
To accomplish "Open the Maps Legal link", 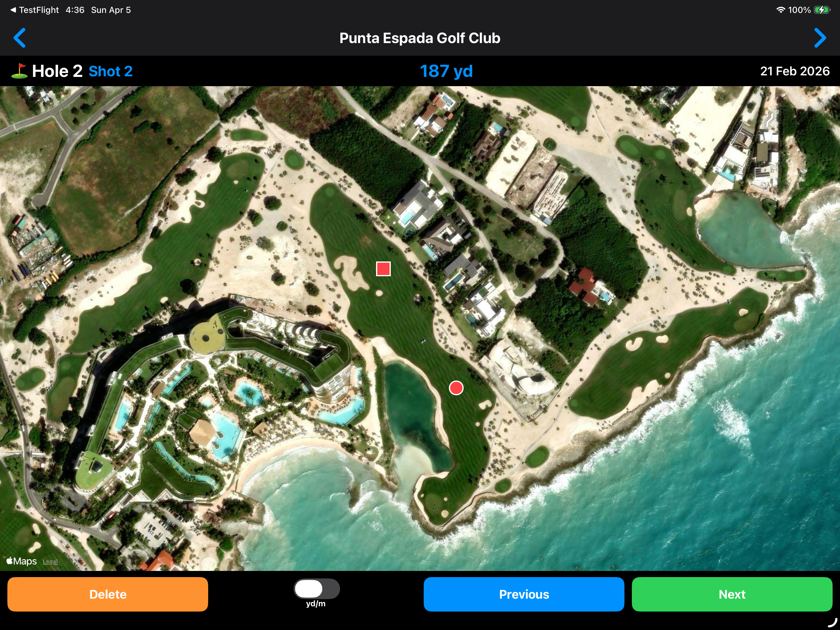I will click(x=50, y=562).
